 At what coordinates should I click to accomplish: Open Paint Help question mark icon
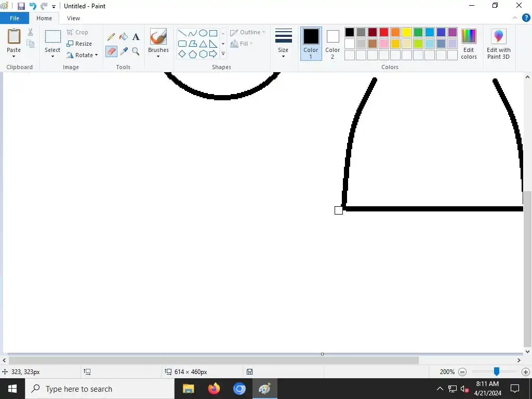pos(526,18)
